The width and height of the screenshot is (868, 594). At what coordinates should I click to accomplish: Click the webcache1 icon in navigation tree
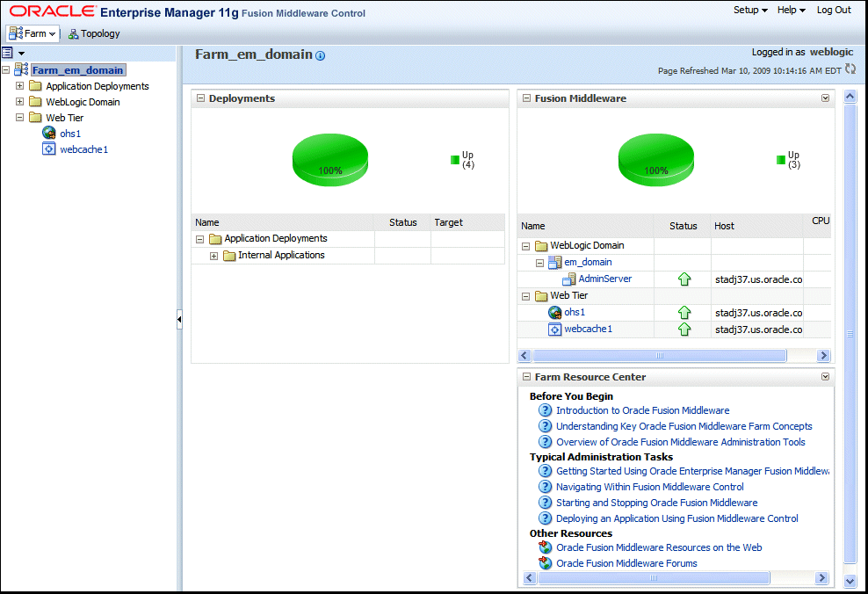[48, 148]
